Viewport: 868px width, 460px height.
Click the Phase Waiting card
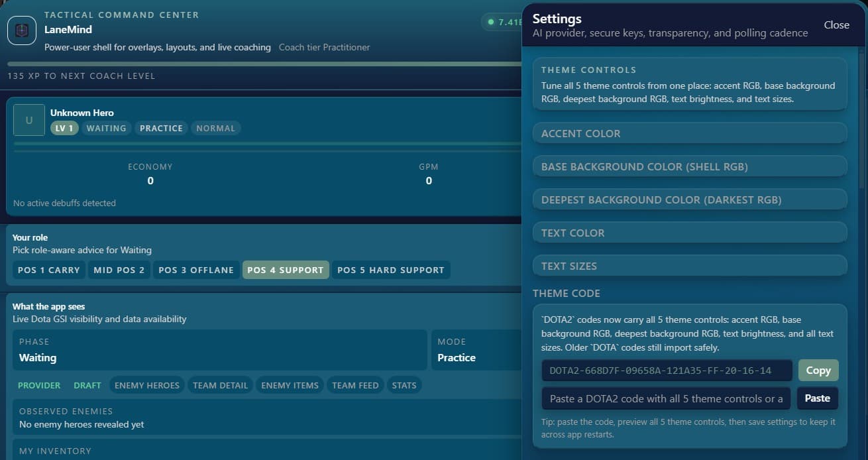click(220, 350)
